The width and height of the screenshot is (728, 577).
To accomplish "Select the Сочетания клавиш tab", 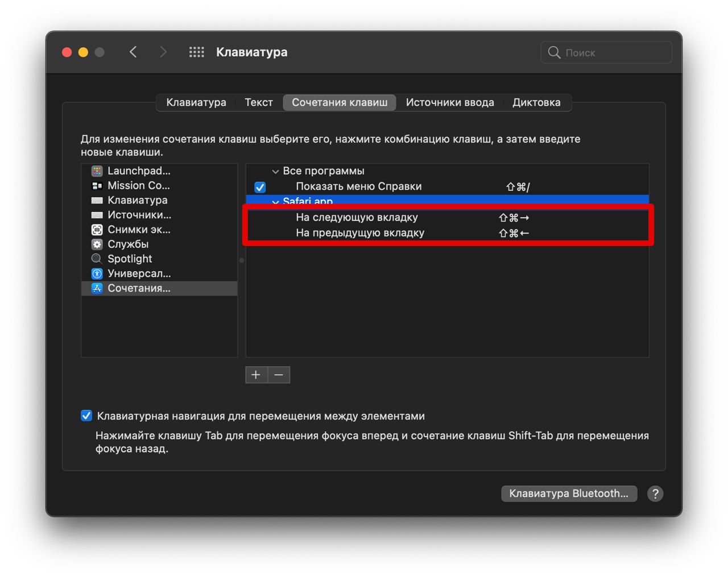I will [x=340, y=102].
